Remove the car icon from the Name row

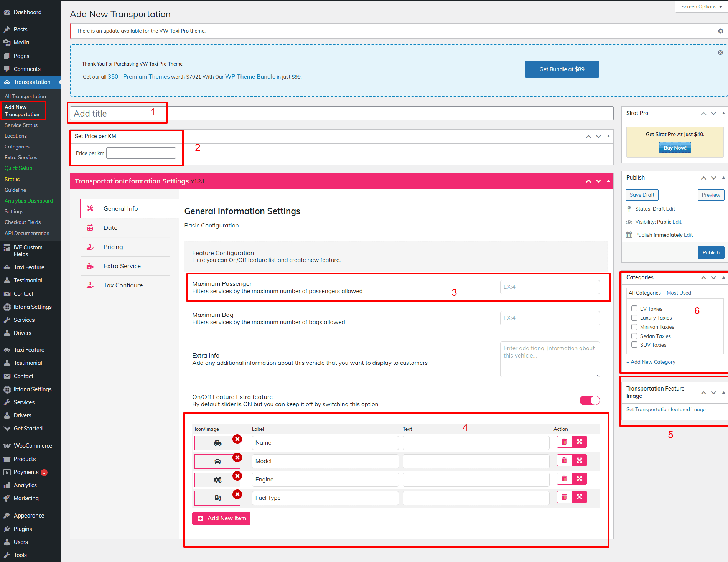[237, 439]
